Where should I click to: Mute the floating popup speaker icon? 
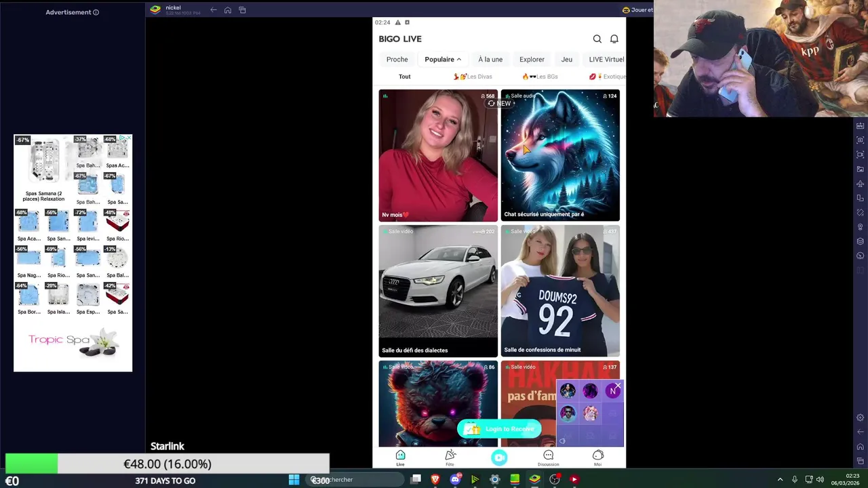click(x=562, y=441)
